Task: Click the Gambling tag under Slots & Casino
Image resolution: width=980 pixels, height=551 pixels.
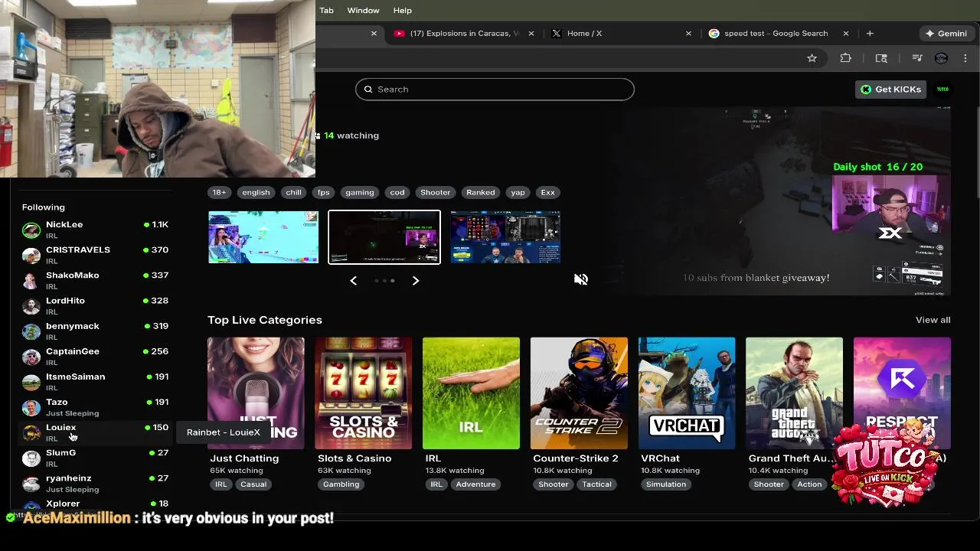Action: [341, 484]
